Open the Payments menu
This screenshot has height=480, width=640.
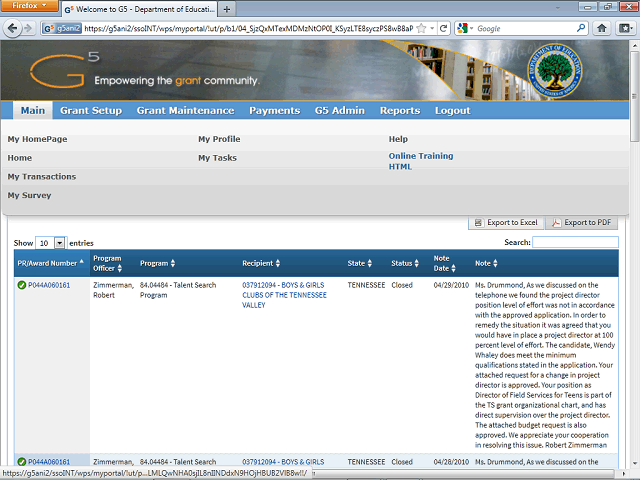(275, 111)
